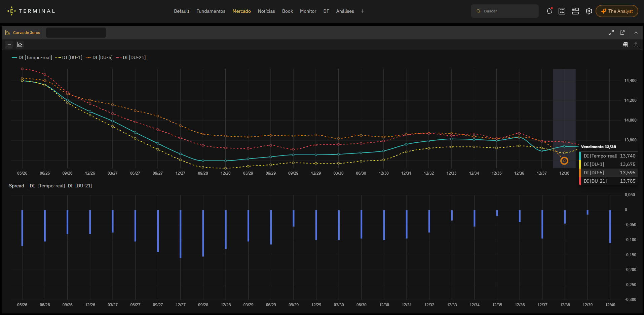Collapse the Curva de Juros panel
Image resolution: width=644 pixels, height=315 pixels.
(636, 33)
